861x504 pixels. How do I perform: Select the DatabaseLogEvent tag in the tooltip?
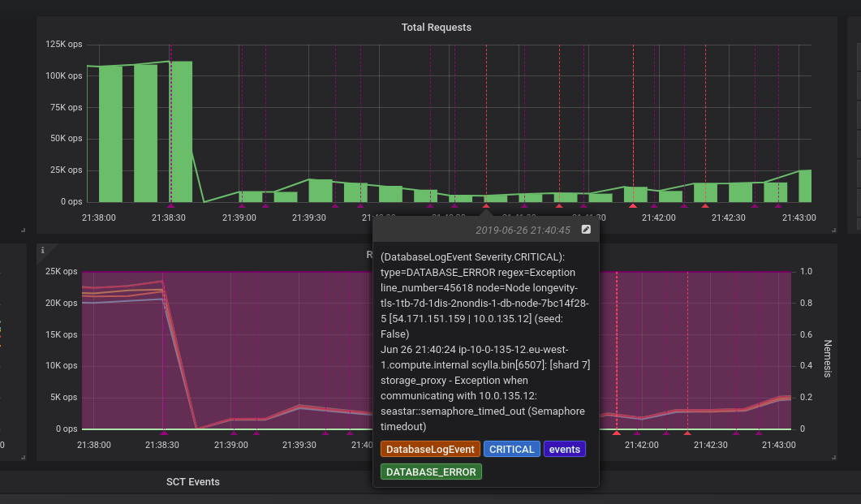430,449
